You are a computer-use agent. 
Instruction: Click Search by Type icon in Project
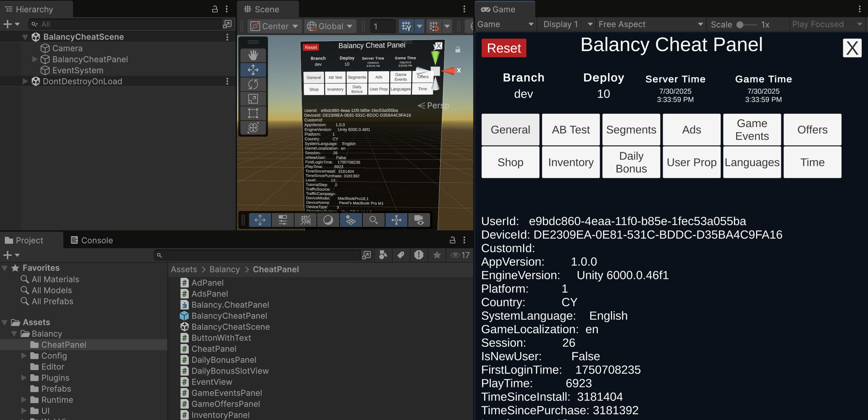(383, 255)
